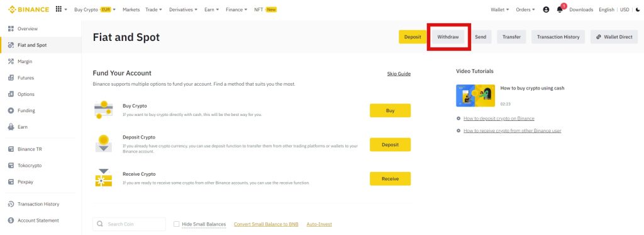Viewport: 644px width, 235px height.
Task: Click the Binance logo
Action: pyautogui.click(x=28, y=9)
